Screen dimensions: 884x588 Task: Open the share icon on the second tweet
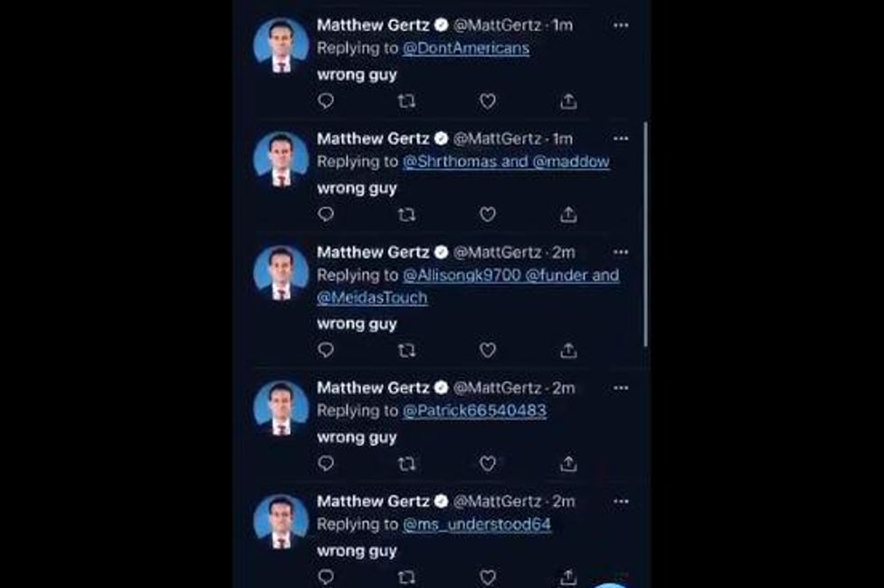point(568,216)
